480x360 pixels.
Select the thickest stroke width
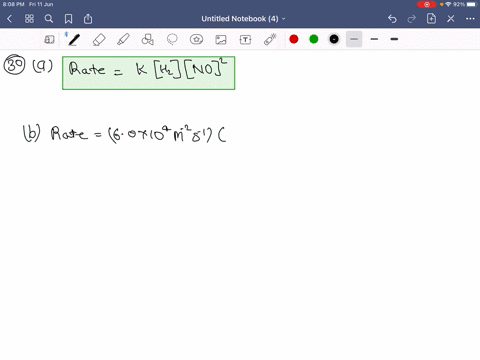tap(394, 39)
